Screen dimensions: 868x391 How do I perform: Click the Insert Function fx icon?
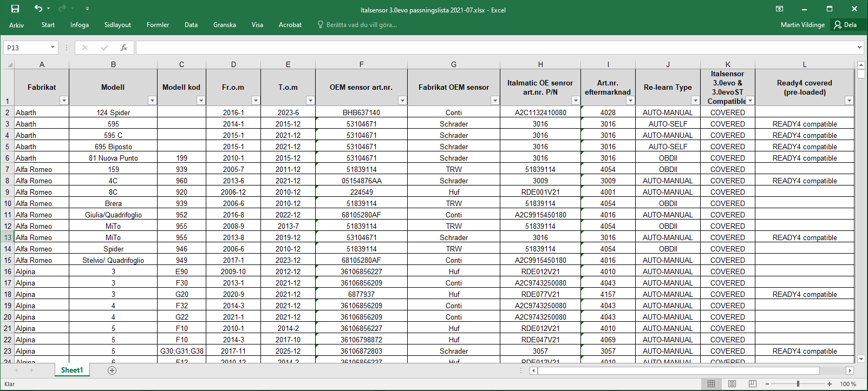coord(124,48)
